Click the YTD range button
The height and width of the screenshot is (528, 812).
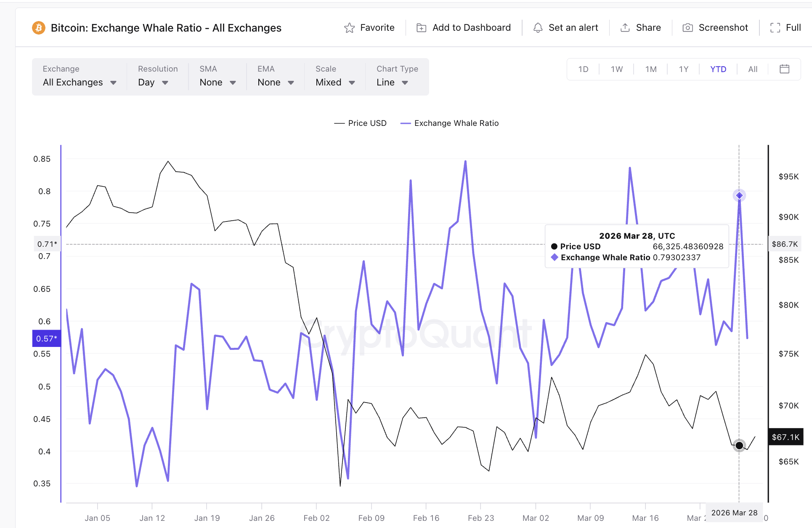tap(718, 69)
